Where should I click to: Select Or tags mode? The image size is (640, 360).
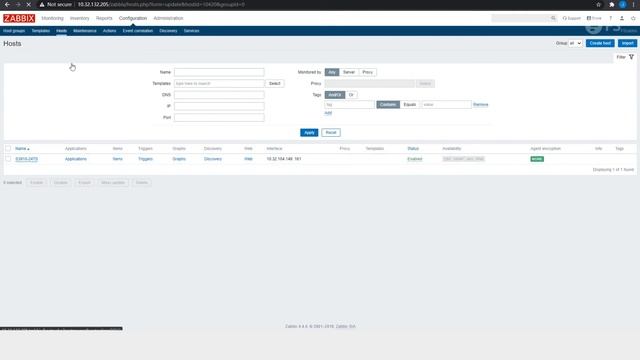tap(351, 95)
